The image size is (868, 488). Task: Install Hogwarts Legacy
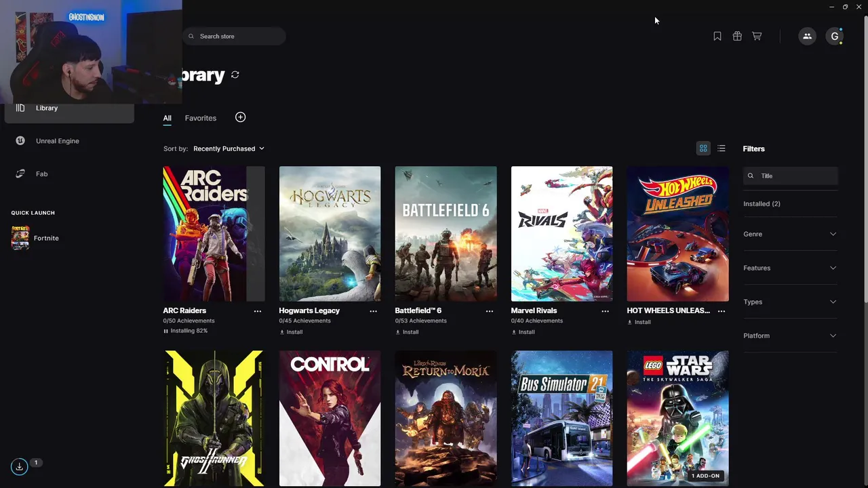pyautogui.click(x=291, y=332)
